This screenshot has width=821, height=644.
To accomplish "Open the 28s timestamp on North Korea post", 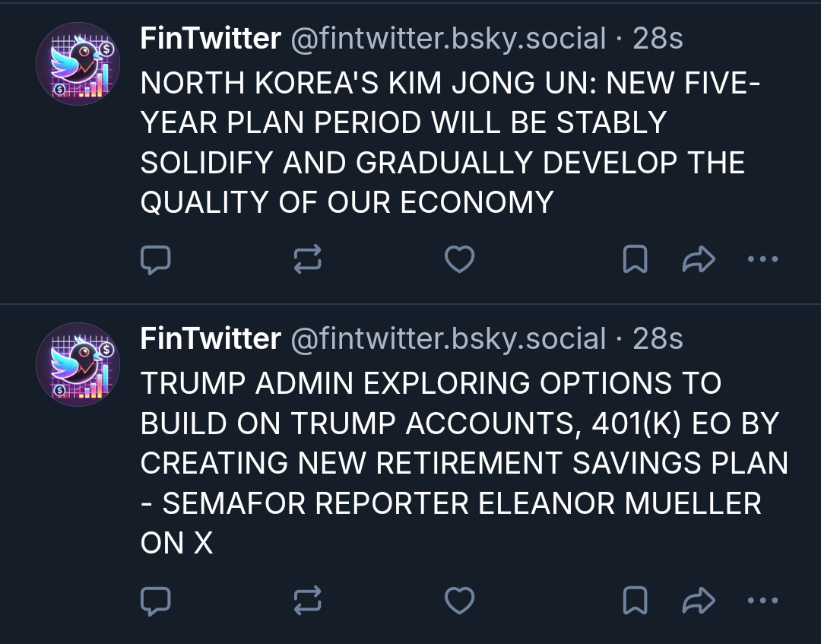I will pos(658,39).
